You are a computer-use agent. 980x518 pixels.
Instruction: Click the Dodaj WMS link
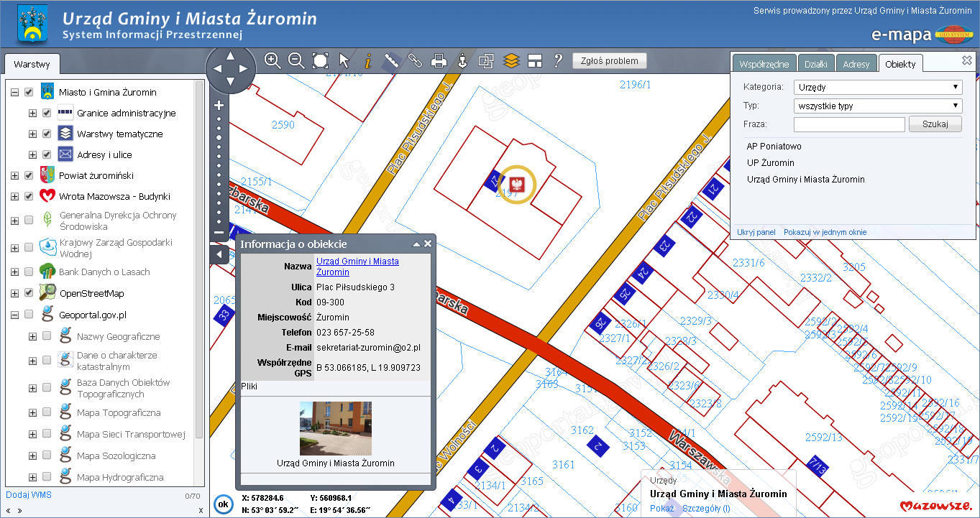(x=29, y=494)
